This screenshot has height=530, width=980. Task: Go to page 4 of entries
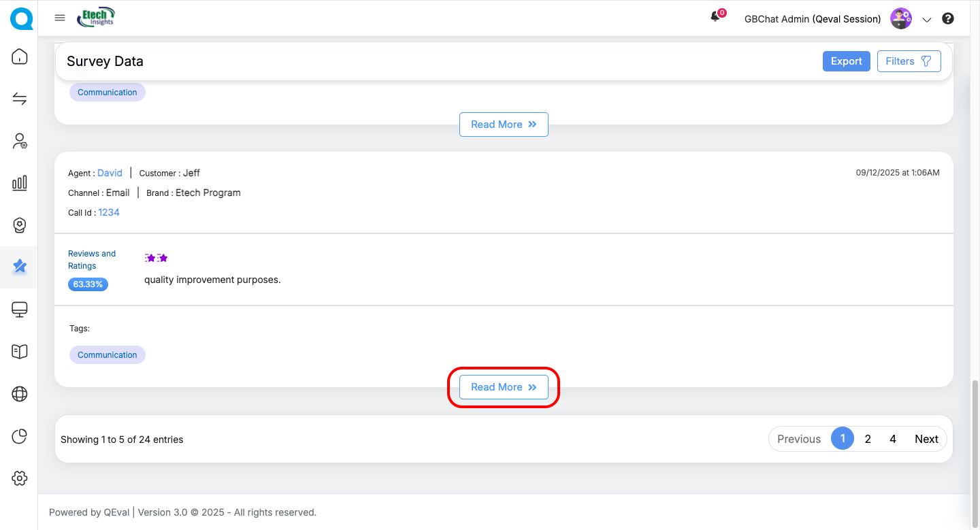pyautogui.click(x=893, y=439)
